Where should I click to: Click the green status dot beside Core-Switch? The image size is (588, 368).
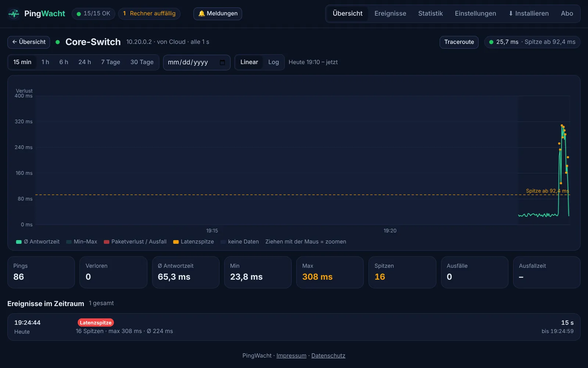58,42
